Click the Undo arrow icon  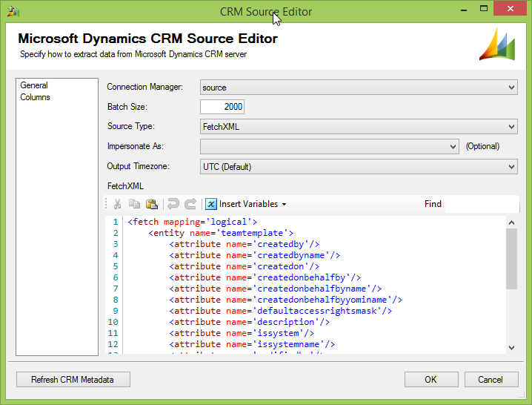point(173,204)
